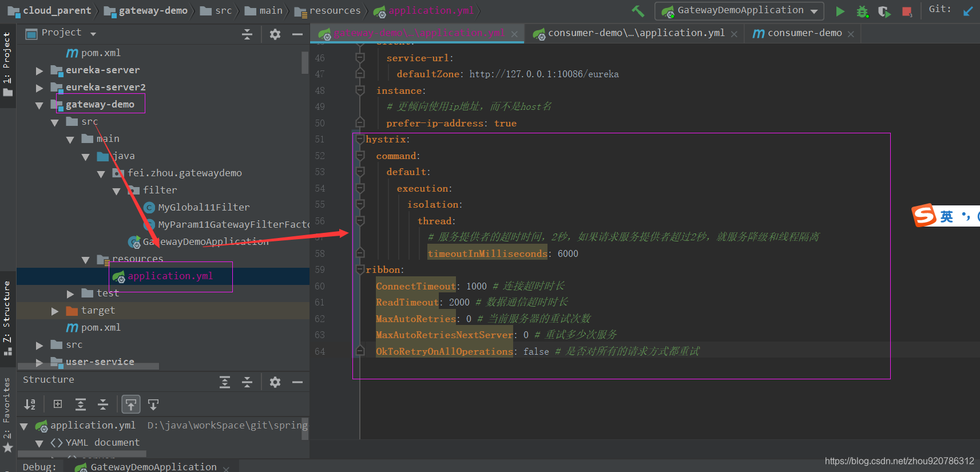The width and height of the screenshot is (980, 472).
Task: Collapse the gateway-demo src folder
Action: 55,122
